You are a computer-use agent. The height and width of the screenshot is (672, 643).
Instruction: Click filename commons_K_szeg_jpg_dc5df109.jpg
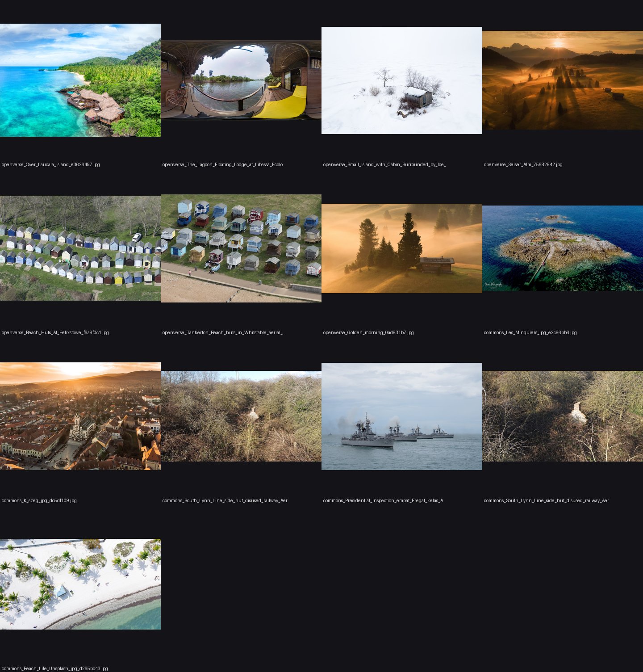point(39,500)
